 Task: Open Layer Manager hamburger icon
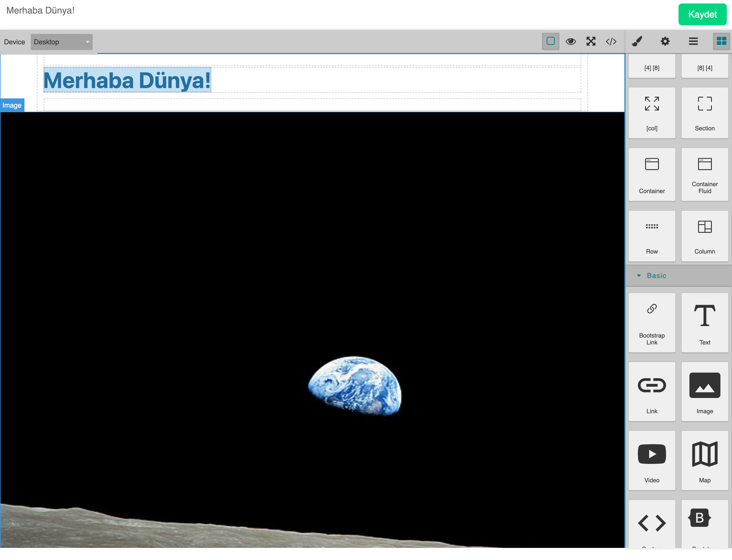pos(693,41)
